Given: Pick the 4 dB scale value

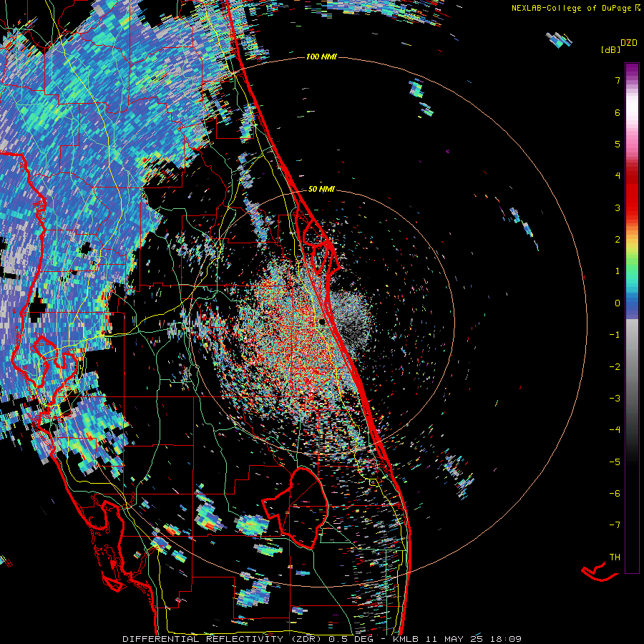Looking at the screenshot, I should tap(618, 176).
